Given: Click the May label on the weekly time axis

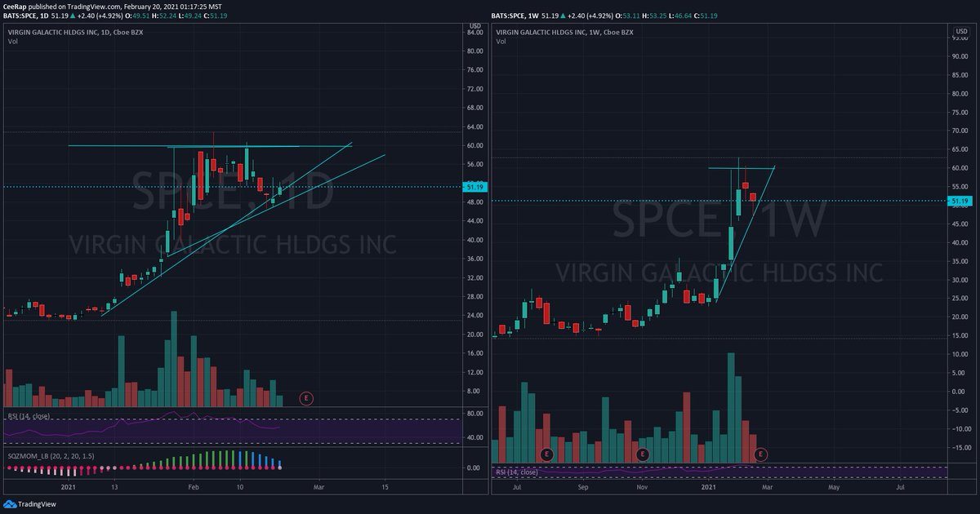Looking at the screenshot, I should [833, 487].
